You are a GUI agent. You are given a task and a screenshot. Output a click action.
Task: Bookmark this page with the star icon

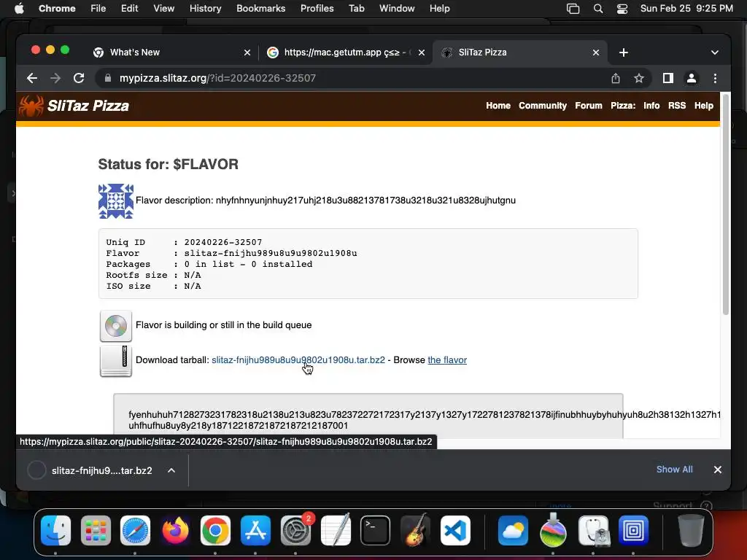(639, 78)
